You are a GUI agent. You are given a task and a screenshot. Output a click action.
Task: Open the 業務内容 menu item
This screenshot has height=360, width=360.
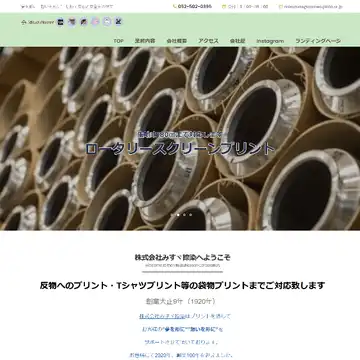(145, 41)
